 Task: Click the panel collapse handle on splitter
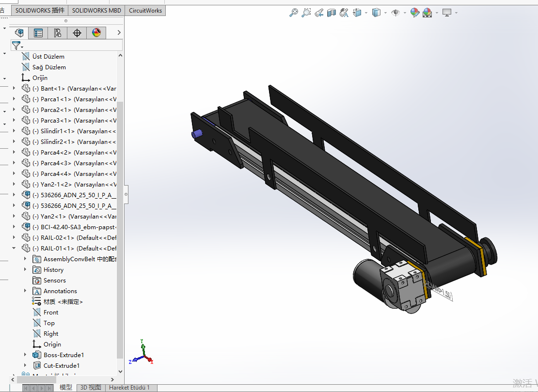point(126,194)
